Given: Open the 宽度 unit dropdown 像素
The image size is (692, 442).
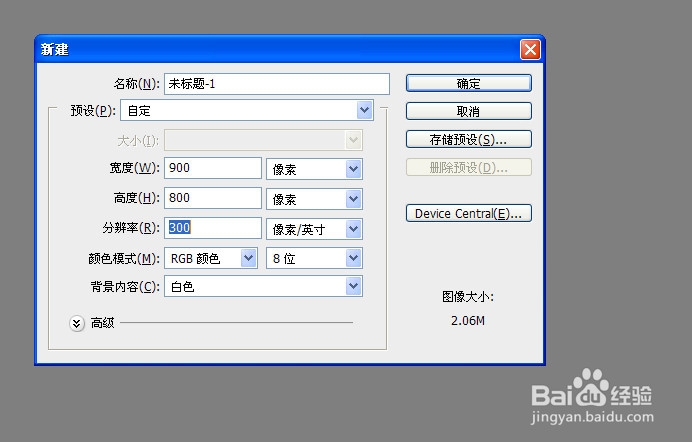Looking at the screenshot, I should [x=314, y=169].
